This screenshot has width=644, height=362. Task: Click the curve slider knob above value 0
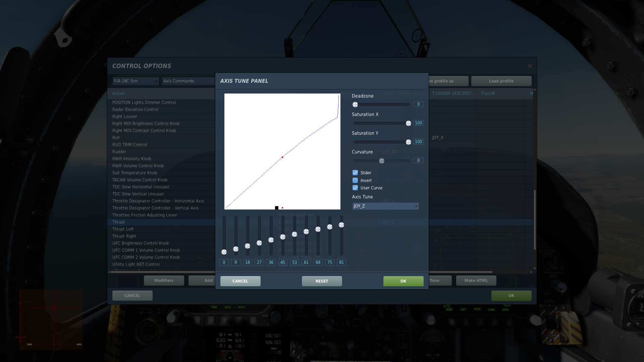pos(224,252)
